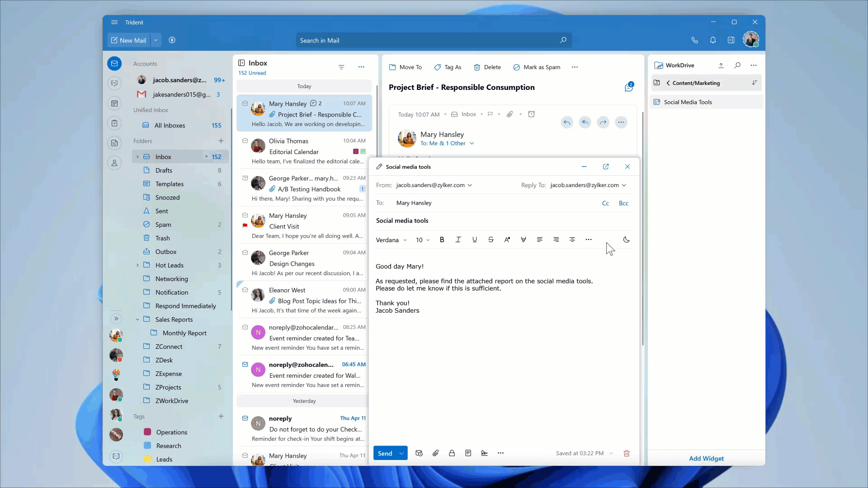Toggle the flag on the Client Visit email
Viewport: 868px width, 488px height.
pos(245,225)
